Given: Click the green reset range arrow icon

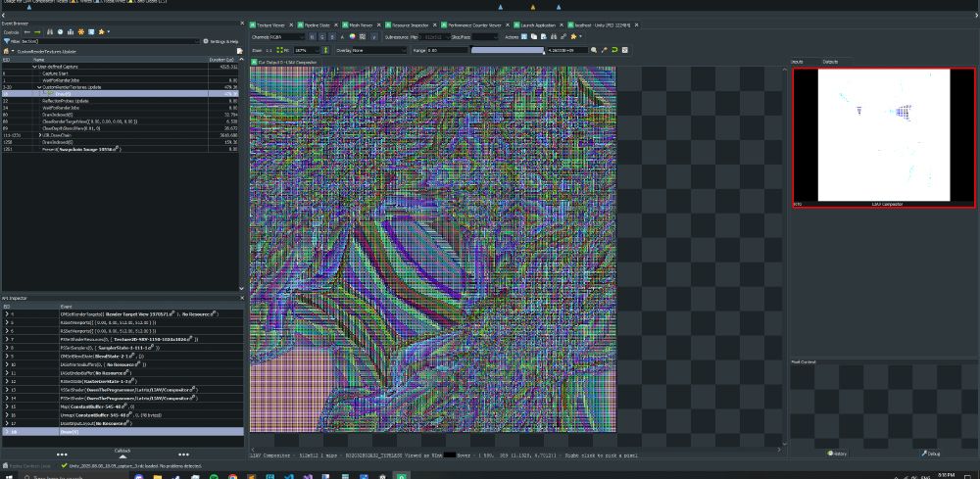Looking at the screenshot, I should pyautogui.click(x=614, y=50).
